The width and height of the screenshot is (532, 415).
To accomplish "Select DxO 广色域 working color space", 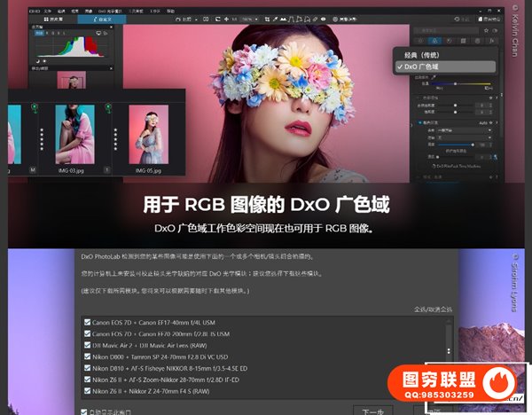I will (427, 67).
